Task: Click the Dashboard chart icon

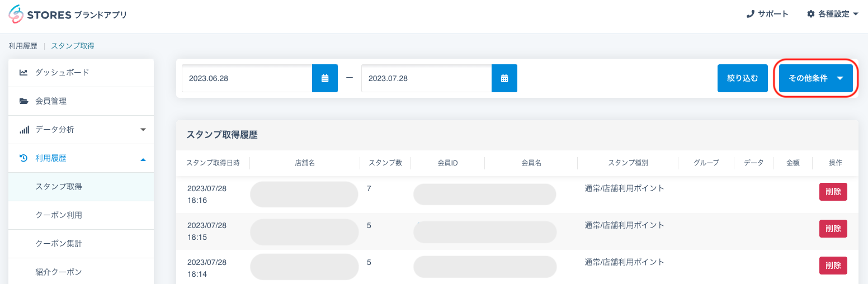Action: point(23,72)
